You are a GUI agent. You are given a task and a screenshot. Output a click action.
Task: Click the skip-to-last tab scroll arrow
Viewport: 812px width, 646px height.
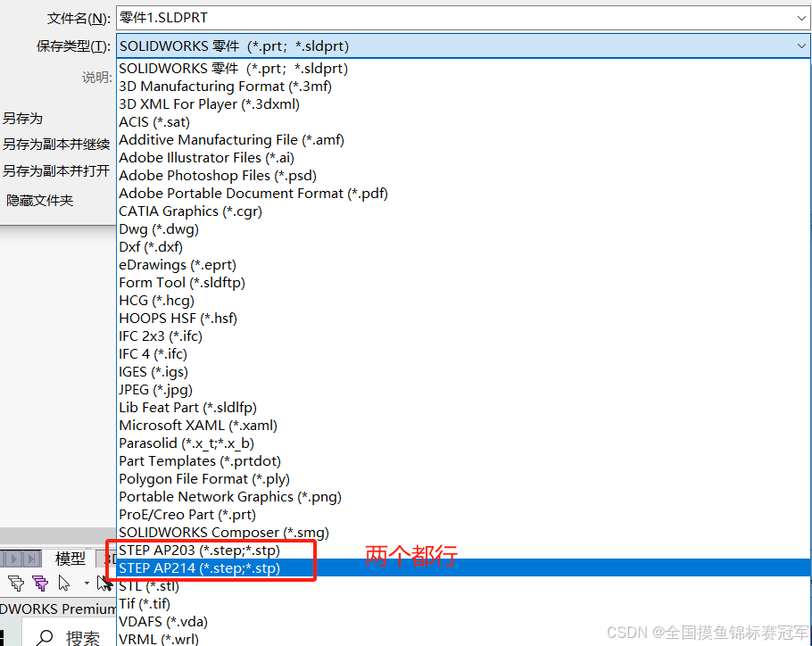tap(31, 559)
